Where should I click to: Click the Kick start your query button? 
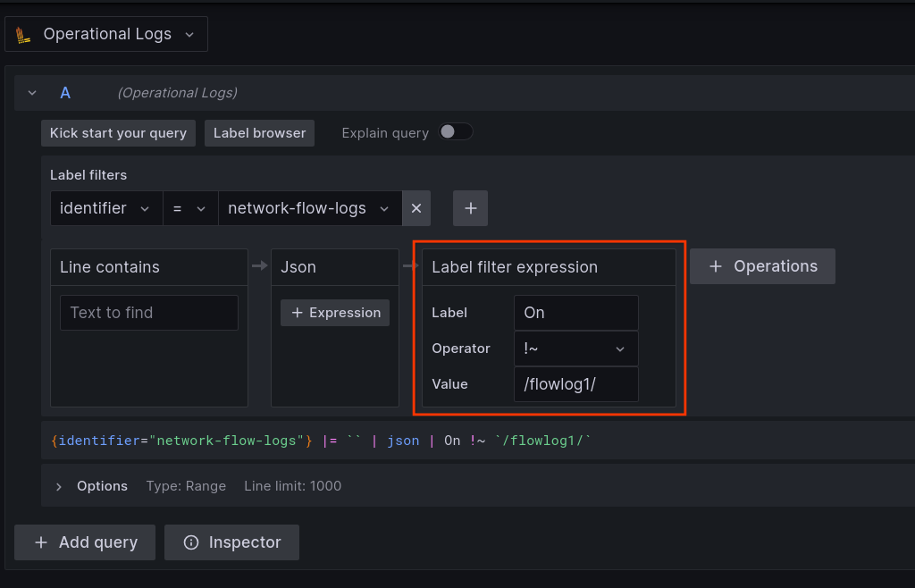click(x=117, y=132)
